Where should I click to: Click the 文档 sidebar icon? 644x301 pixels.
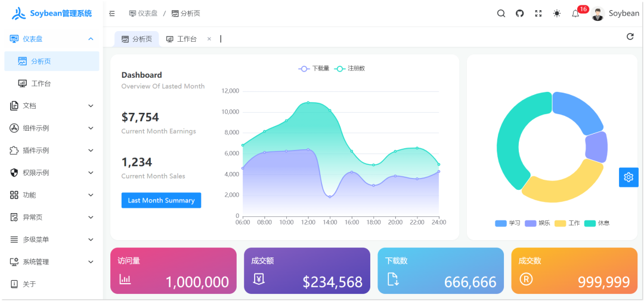[14, 106]
